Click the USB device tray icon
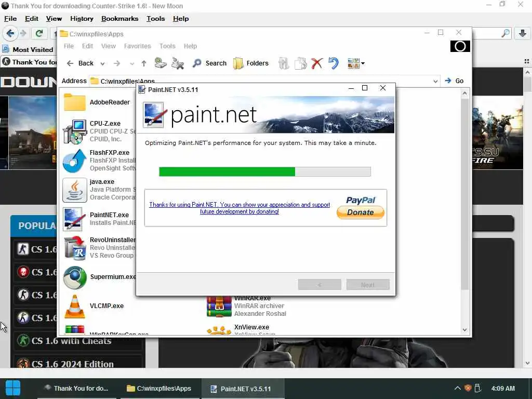The image size is (532, 399). coord(478,388)
